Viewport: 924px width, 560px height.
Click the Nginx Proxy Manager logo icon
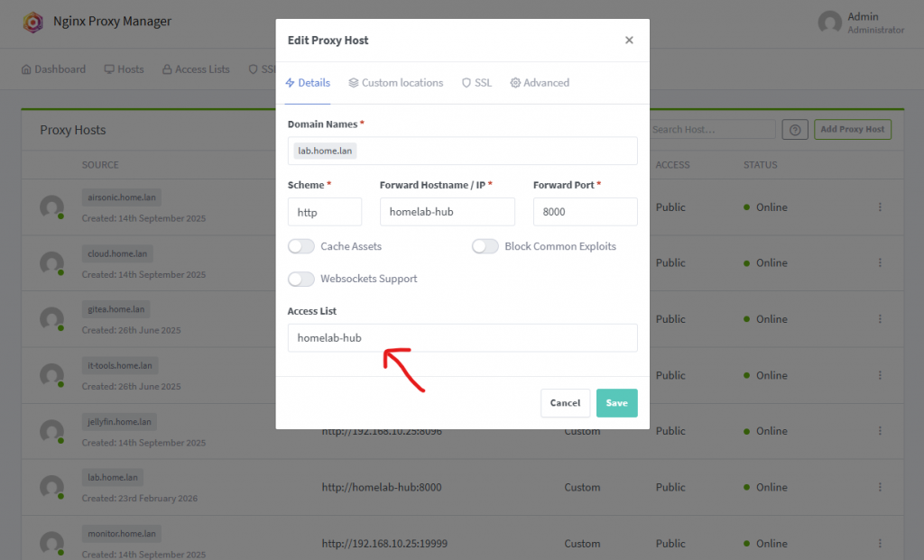32,22
